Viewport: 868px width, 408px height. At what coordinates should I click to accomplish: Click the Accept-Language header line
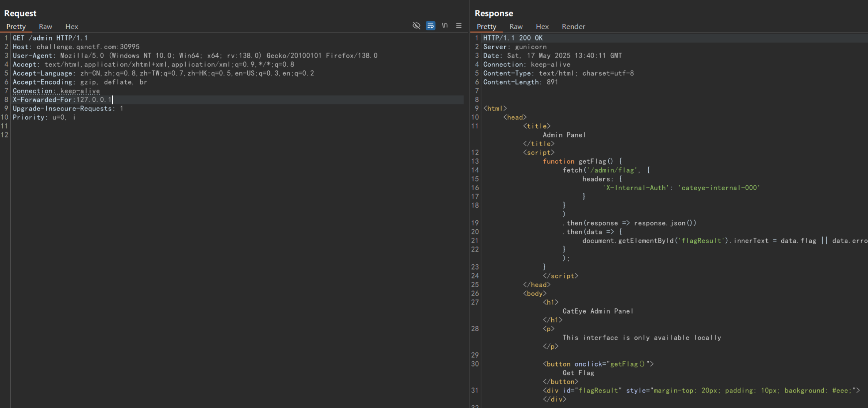click(163, 73)
